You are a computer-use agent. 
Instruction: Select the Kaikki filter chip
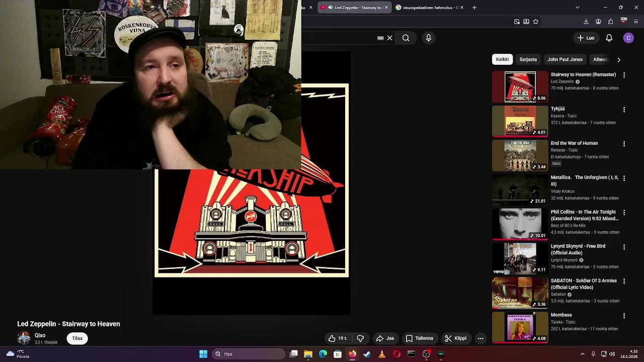[502, 59]
